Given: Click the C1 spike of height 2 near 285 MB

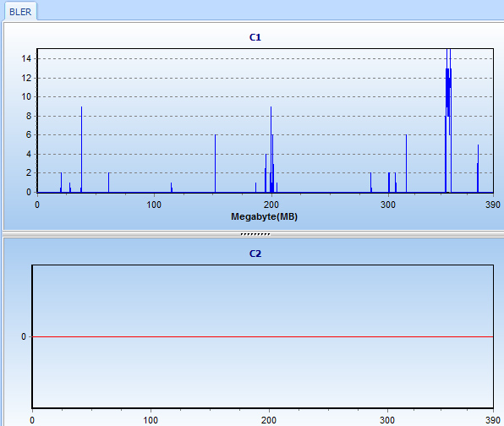Looking at the screenshot, I should pos(370,183).
